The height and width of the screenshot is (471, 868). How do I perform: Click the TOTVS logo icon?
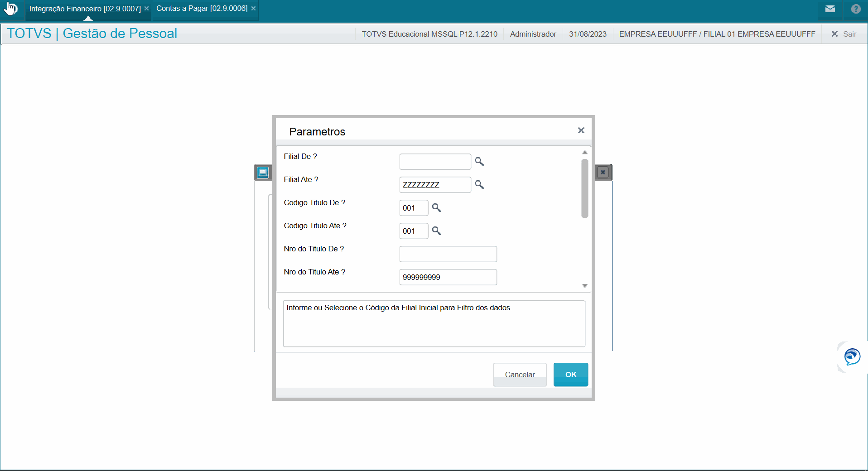click(x=10, y=9)
